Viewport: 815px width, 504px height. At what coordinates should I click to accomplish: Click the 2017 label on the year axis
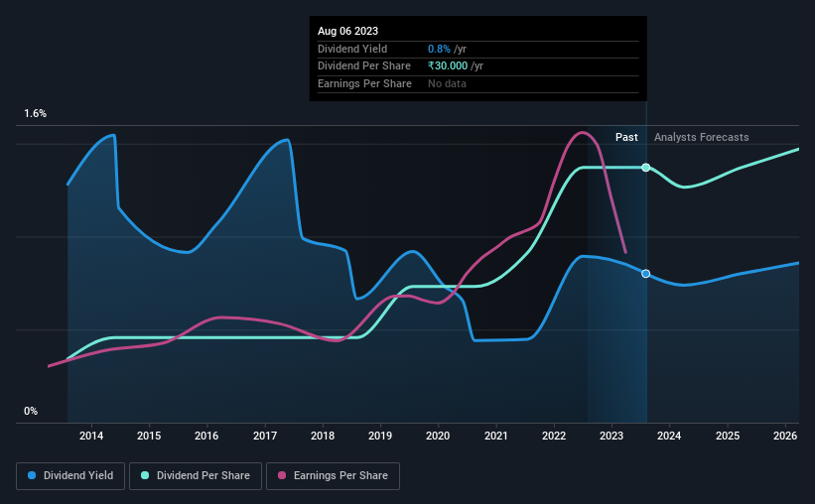point(265,436)
